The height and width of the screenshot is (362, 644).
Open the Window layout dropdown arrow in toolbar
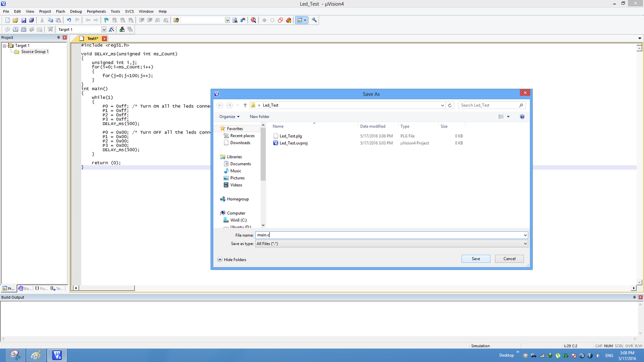tap(305, 20)
